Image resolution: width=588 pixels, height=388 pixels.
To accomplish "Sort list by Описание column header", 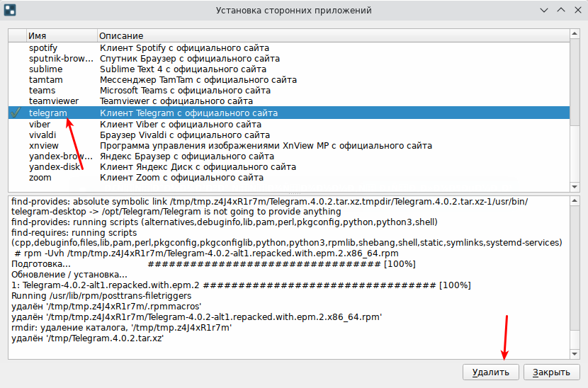I will [334, 35].
